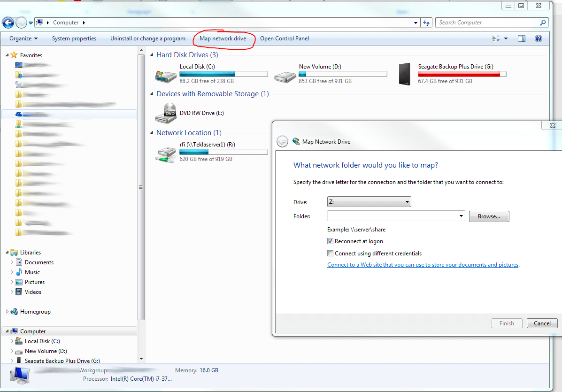The width and height of the screenshot is (562, 392).
Task: Open the change view dropdown arrow
Action: (x=505, y=38)
